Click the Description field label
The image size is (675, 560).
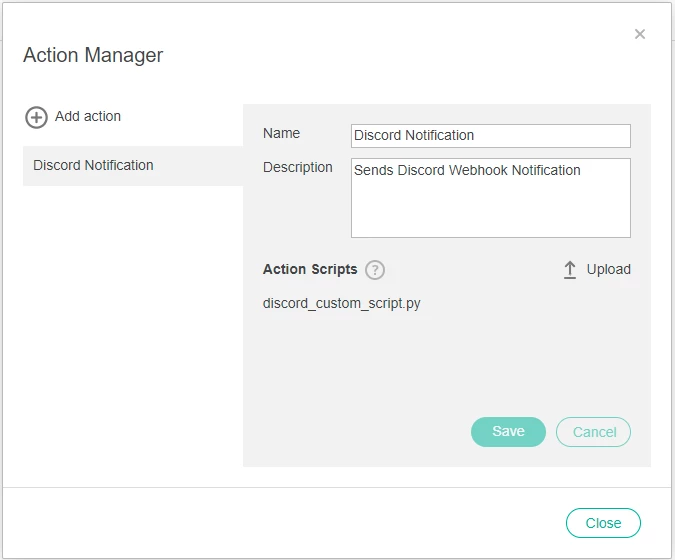(297, 167)
